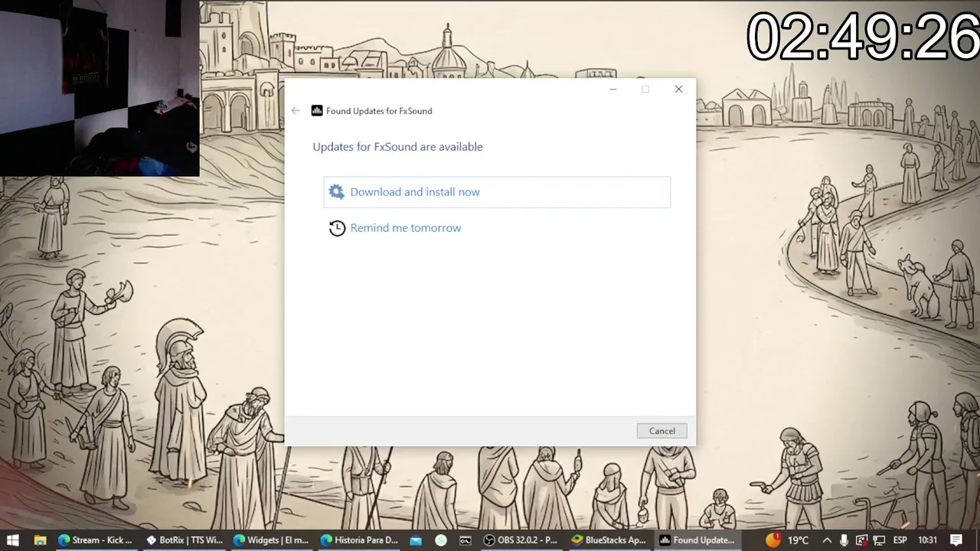Click the FxSound logo icon in title
This screenshot has width=980, height=551.
tap(317, 111)
